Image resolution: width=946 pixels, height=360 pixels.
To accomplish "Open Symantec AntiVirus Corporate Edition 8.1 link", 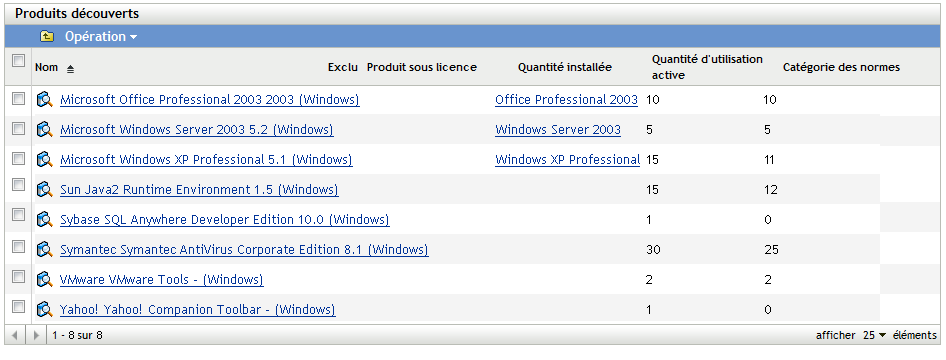I will coord(244,250).
